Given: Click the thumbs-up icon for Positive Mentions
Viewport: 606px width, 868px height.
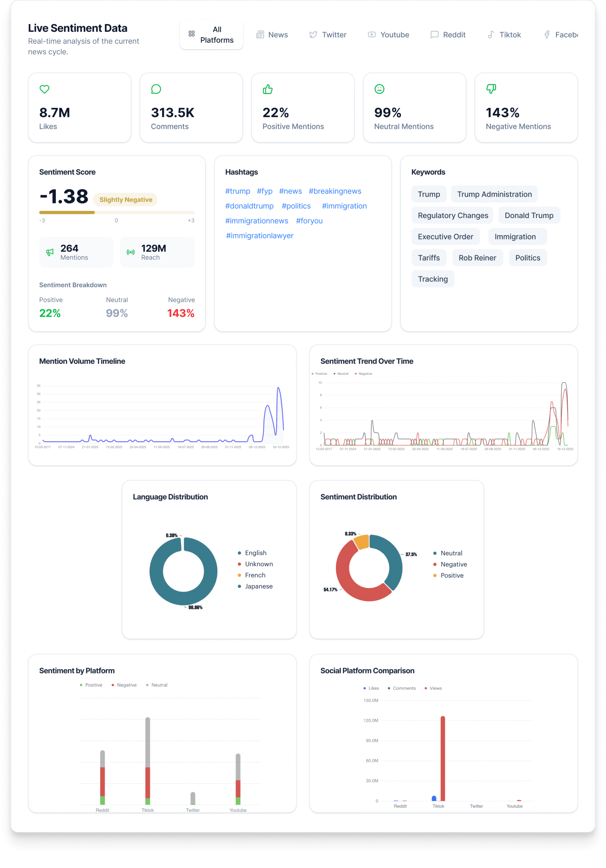Looking at the screenshot, I should coord(267,89).
